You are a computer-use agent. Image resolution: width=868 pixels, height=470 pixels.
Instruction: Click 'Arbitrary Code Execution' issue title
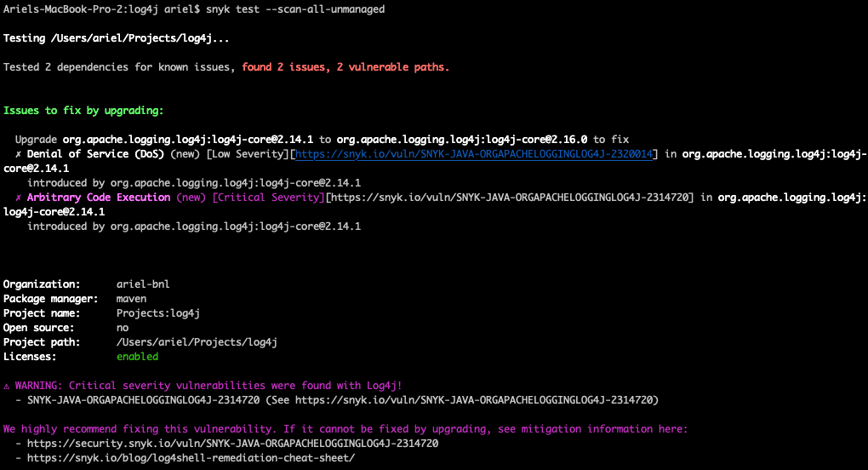[99, 197]
